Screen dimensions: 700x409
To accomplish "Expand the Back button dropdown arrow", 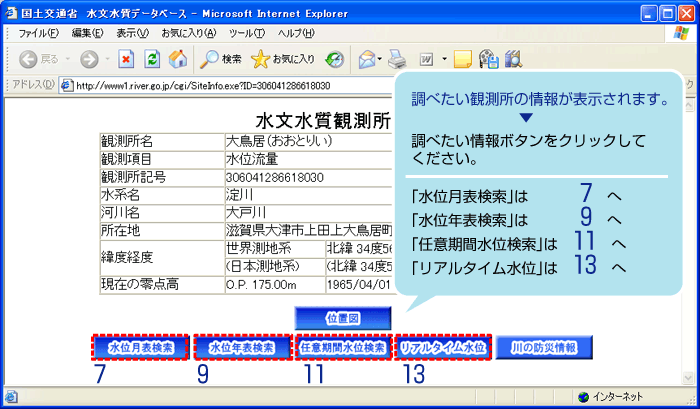I will click(69, 59).
